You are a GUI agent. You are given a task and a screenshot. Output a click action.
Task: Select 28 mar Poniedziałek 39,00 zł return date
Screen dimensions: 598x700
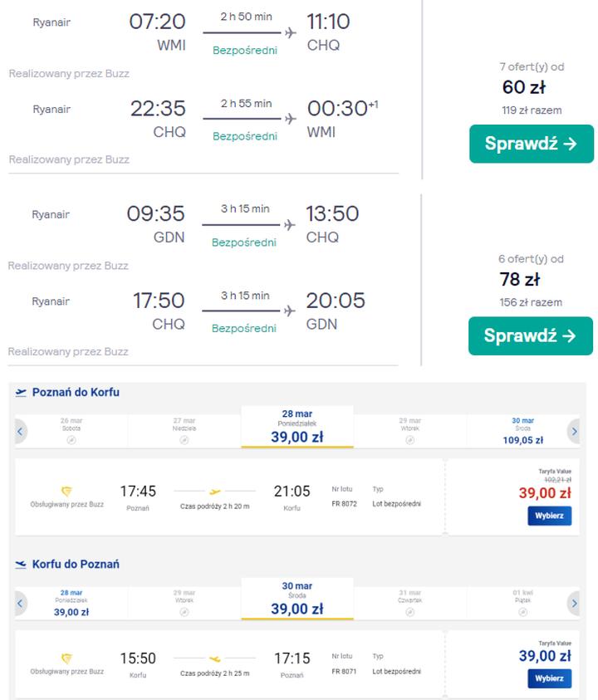pos(71,604)
